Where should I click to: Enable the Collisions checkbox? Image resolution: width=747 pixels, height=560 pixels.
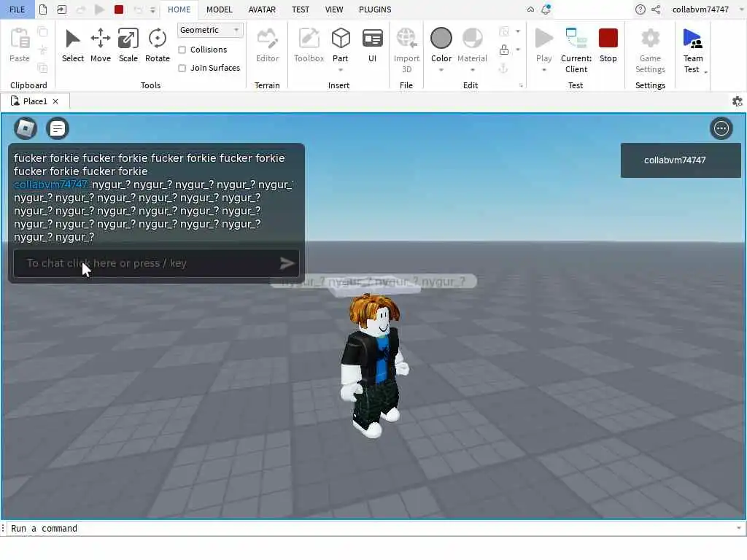click(182, 50)
